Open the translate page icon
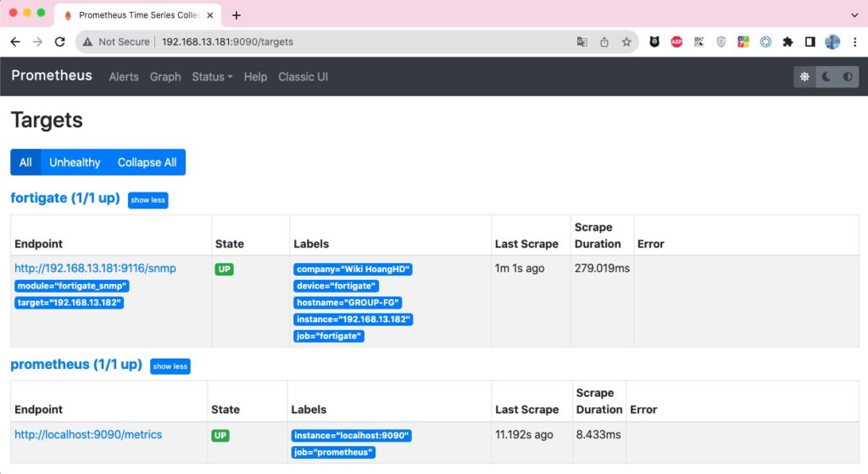Screen dimensions: 868x474 click(x=581, y=42)
